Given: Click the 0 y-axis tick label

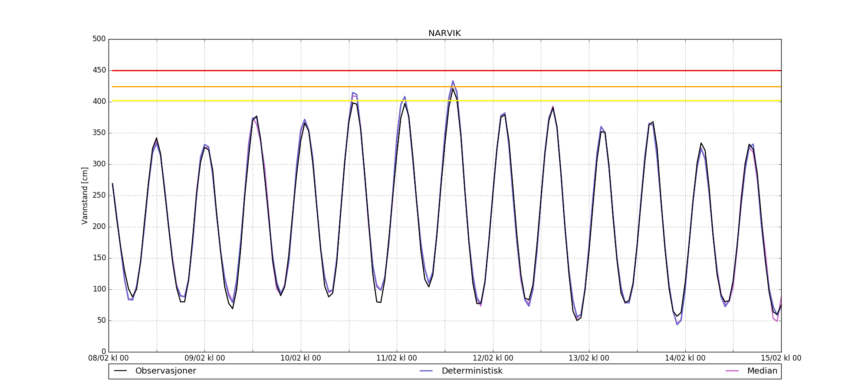Looking at the screenshot, I should click(x=103, y=352).
